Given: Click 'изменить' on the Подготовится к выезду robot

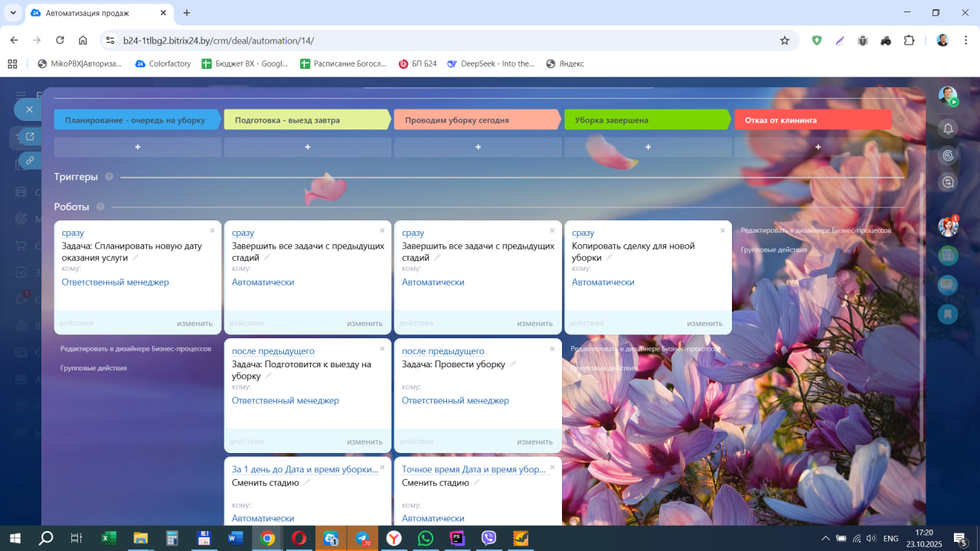Looking at the screenshot, I should coord(364,442).
